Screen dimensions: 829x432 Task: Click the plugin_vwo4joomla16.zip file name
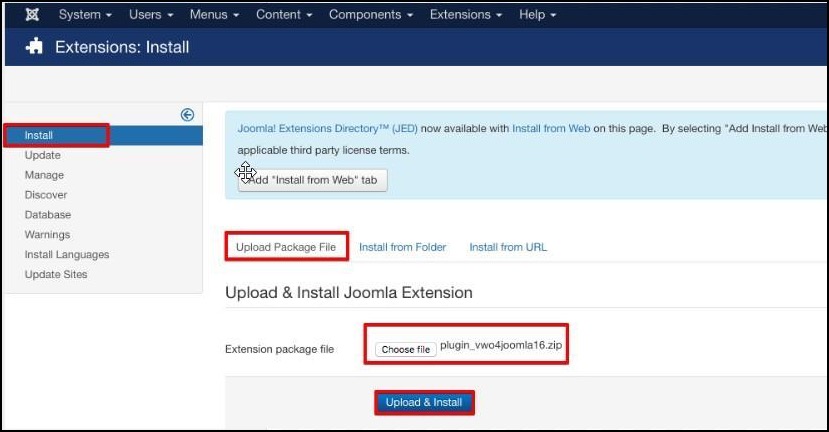(x=501, y=345)
